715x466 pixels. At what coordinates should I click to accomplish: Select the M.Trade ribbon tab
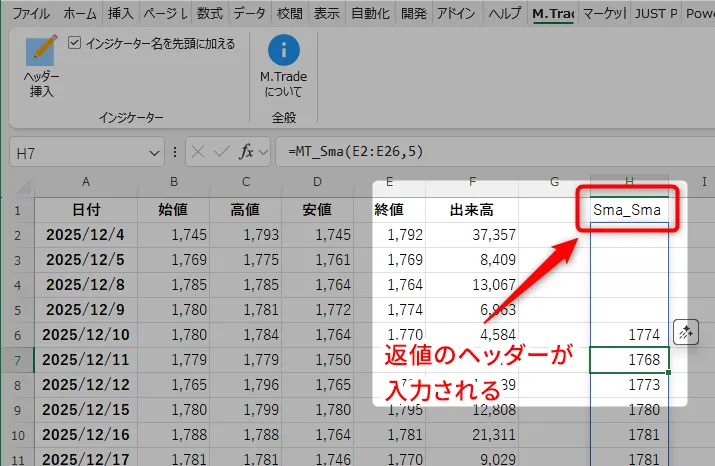click(553, 14)
